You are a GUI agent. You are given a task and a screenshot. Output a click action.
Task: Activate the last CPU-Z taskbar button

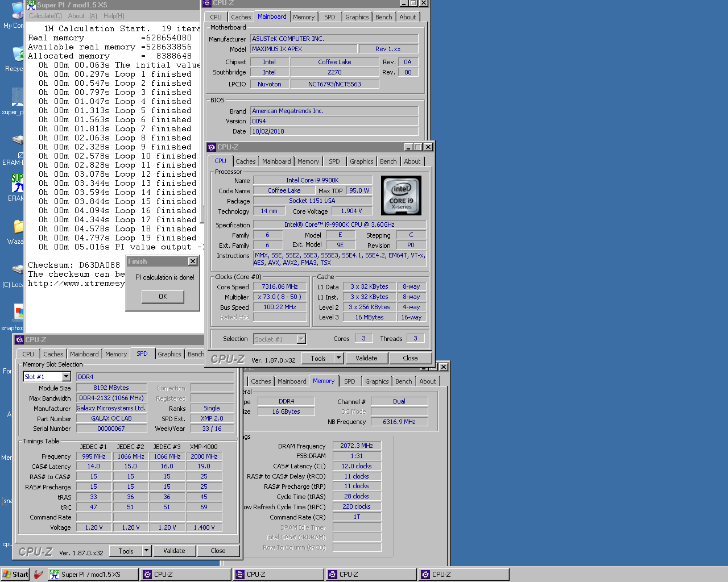[464, 575]
